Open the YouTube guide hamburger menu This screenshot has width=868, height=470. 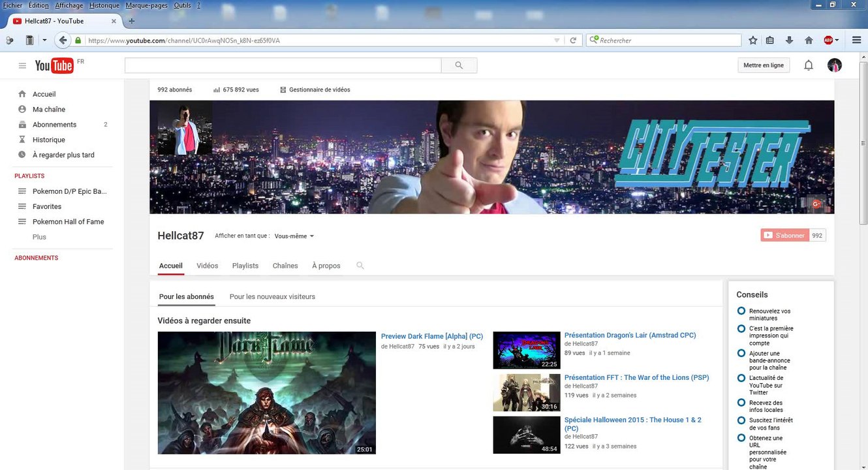(22, 65)
